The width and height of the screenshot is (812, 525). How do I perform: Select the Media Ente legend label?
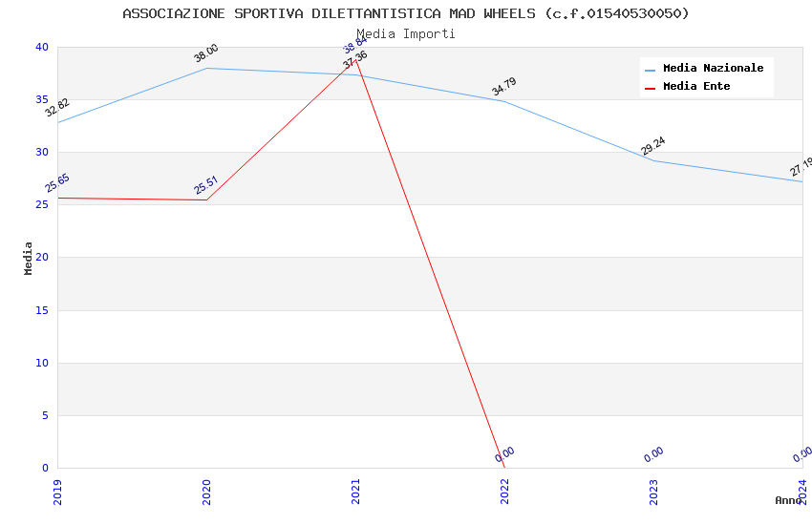click(x=696, y=87)
